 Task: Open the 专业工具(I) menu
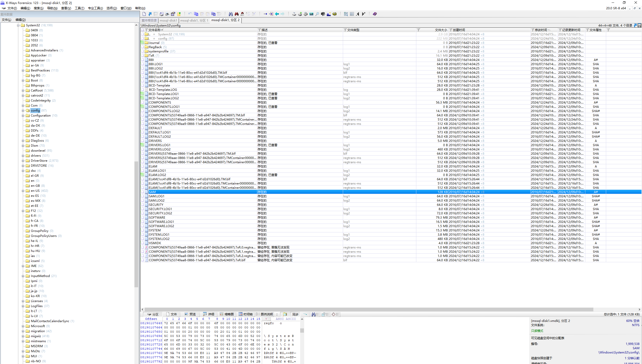point(95,8)
